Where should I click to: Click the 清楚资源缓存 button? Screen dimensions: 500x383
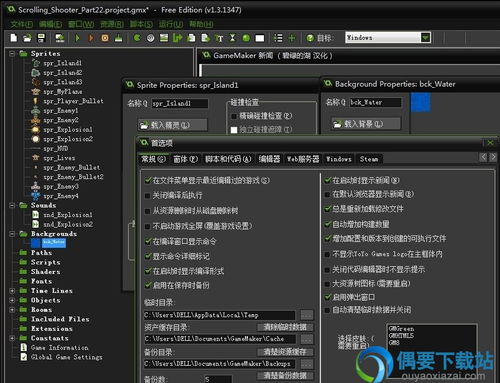pos(285,351)
